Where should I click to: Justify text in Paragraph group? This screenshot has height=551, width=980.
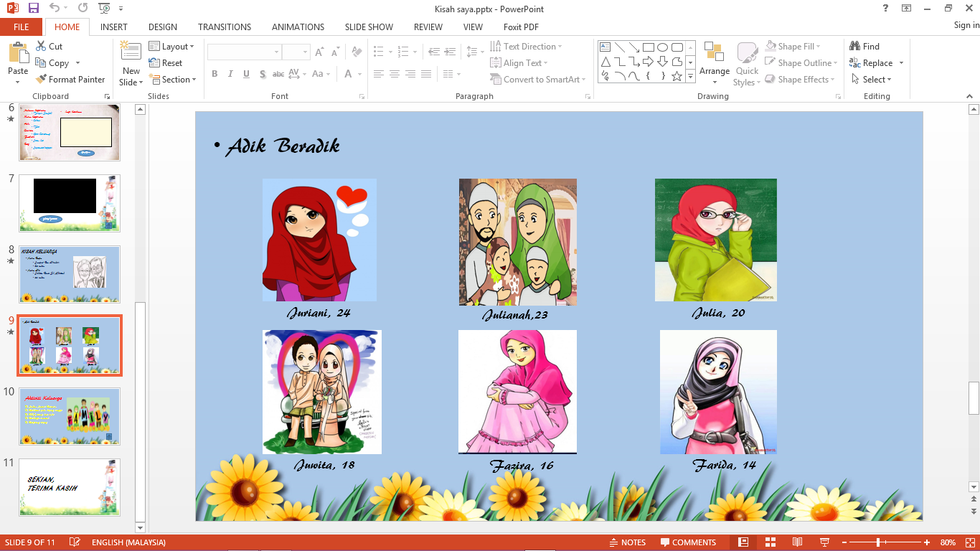(x=426, y=74)
